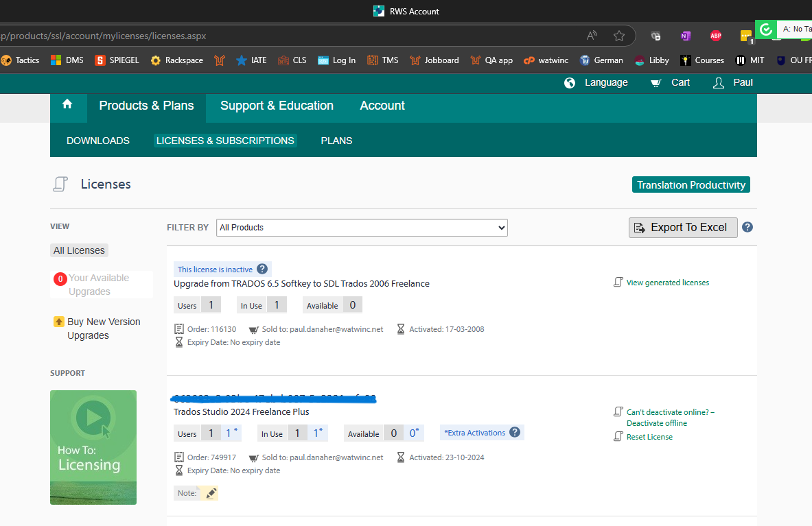Click the Trados Studio 2024 Freelance Plus title

(242, 411)
